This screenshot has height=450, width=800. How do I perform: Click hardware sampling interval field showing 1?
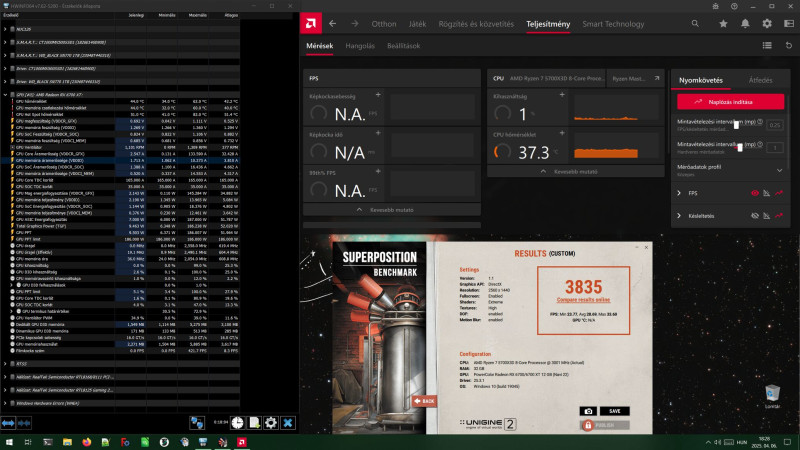coord(775,147)
